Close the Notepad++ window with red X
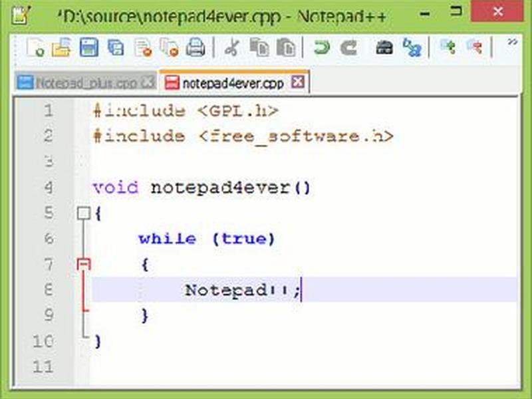This screenshot has width=532, height=399. tap(497, 12)
